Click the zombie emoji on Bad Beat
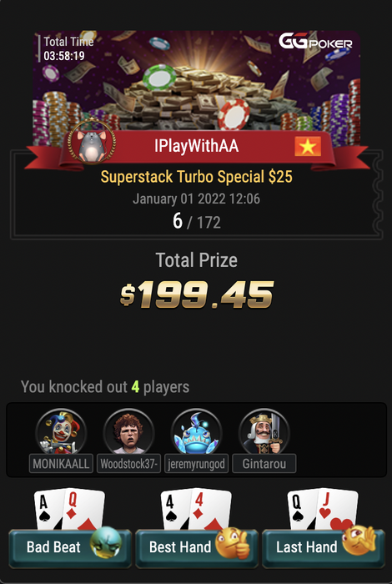392x584 pixels. coord(106,542)
